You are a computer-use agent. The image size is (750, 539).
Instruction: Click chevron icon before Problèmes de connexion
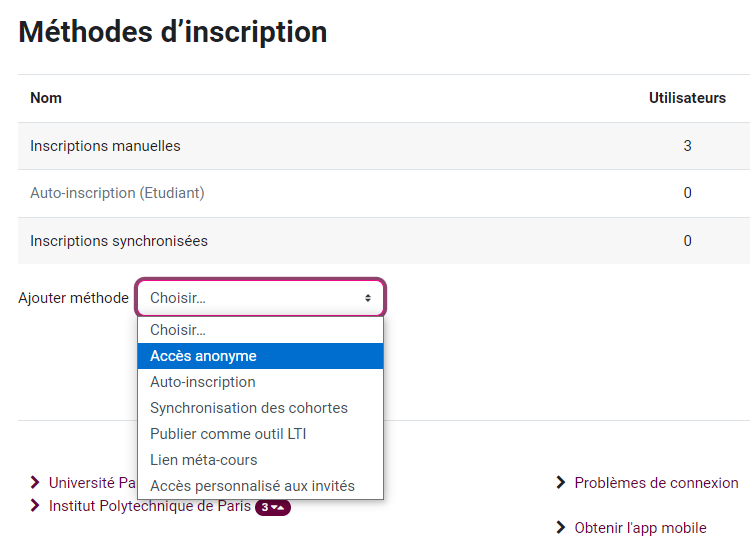pos(561,483)
